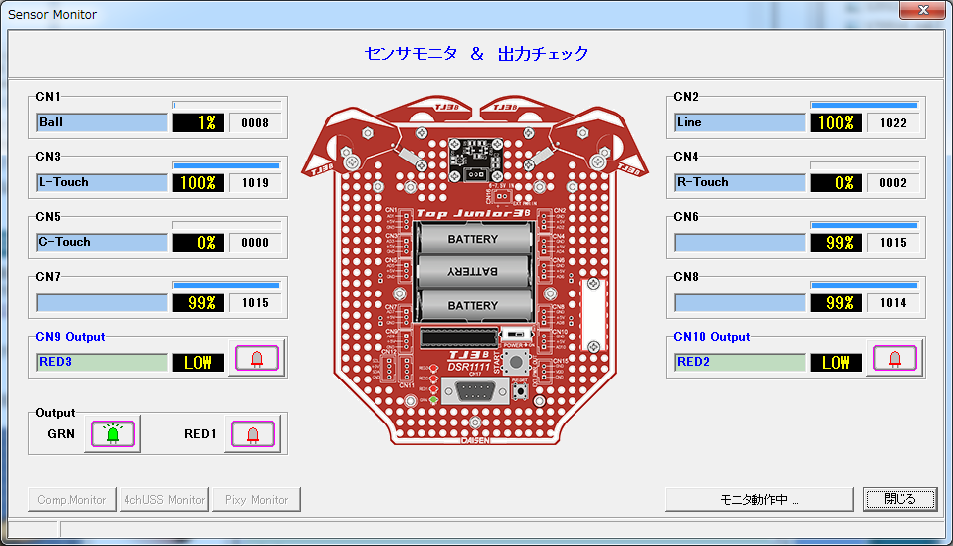Select the CN1 Ball name field
The height and width of the screenshot is (546, 953).
tap(102, 122)
